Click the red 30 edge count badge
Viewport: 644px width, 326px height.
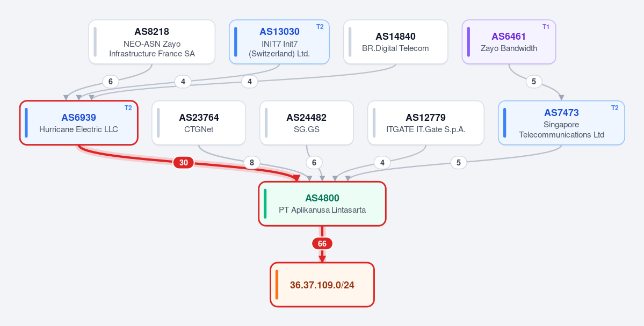[184, 163]
